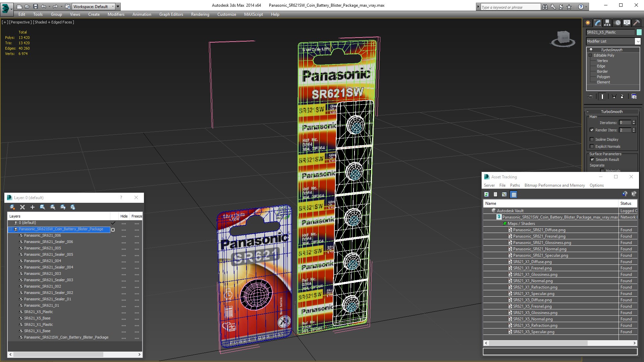Open the Communication Center satellite icon
Screen dimensions: 644x362
tap(561, 7)
